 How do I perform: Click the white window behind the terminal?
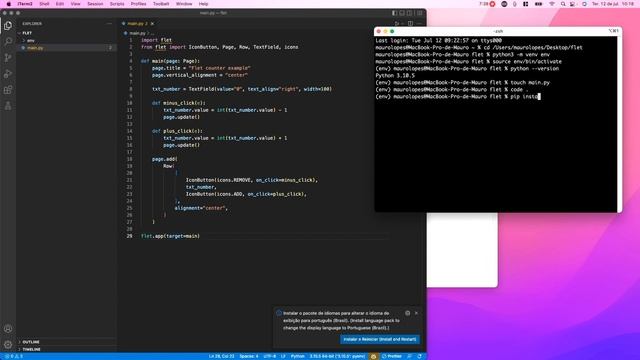(462, 250)
